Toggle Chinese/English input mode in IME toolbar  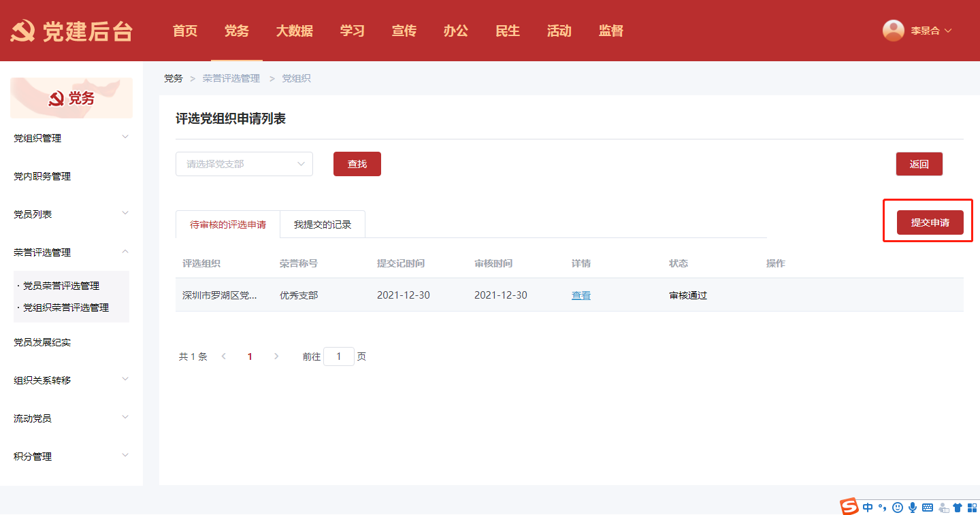coord(868,507)
